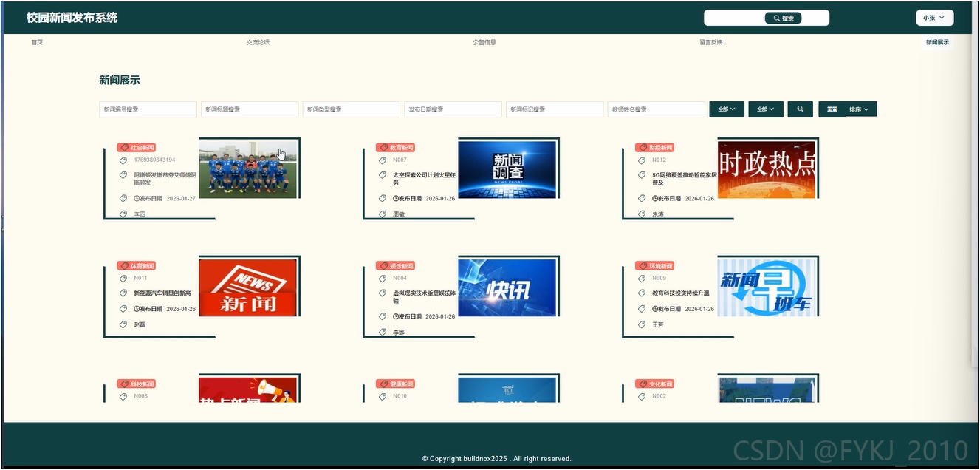The height and width of the screenshot is (470, 980).
Task: Open the 时政热点 news thumbnail
Action: [767, 169]
